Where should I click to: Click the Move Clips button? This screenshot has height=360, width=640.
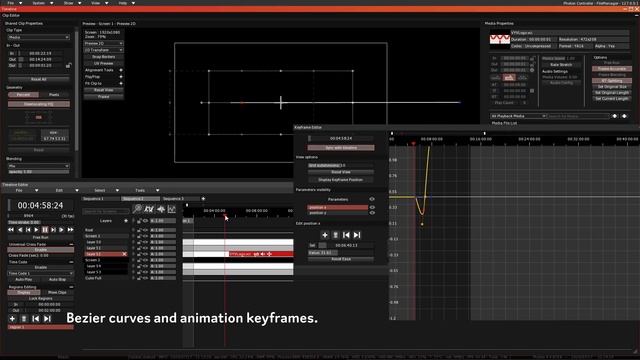point(58,292)
